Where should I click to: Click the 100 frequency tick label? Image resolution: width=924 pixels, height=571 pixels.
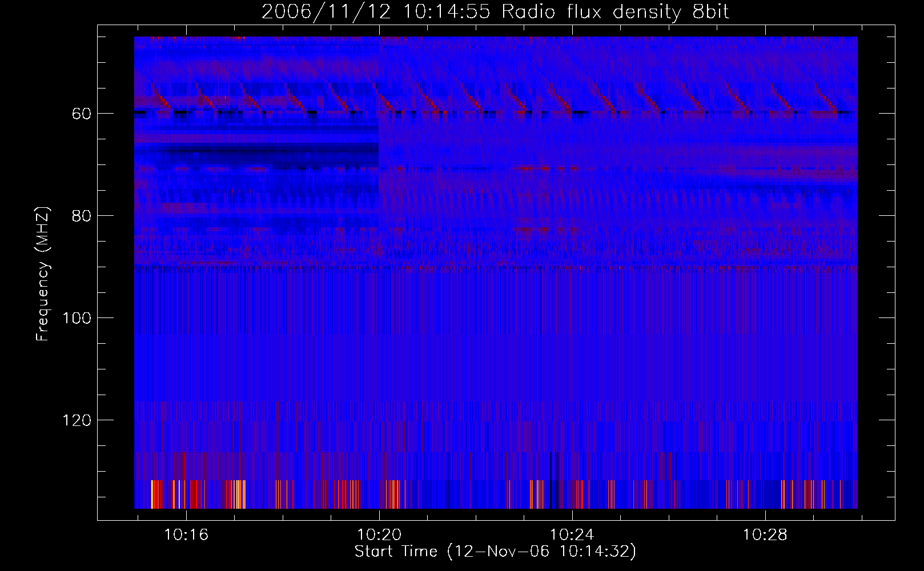coord(77,318)
